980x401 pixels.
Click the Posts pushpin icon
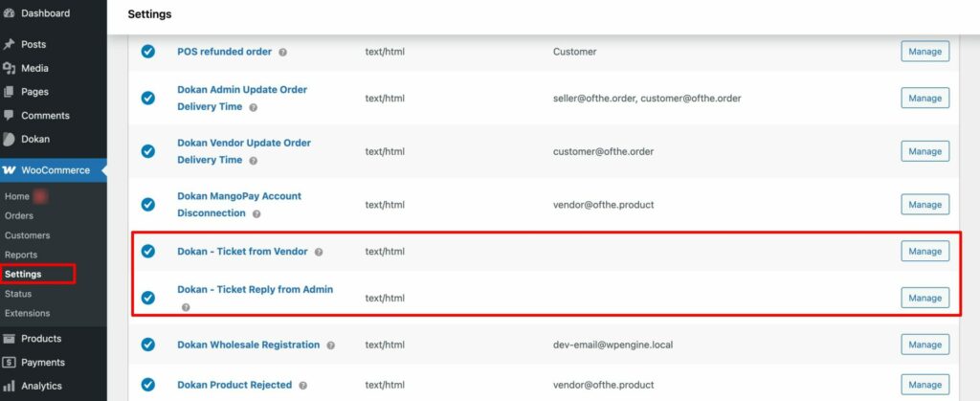click(10, 44)
